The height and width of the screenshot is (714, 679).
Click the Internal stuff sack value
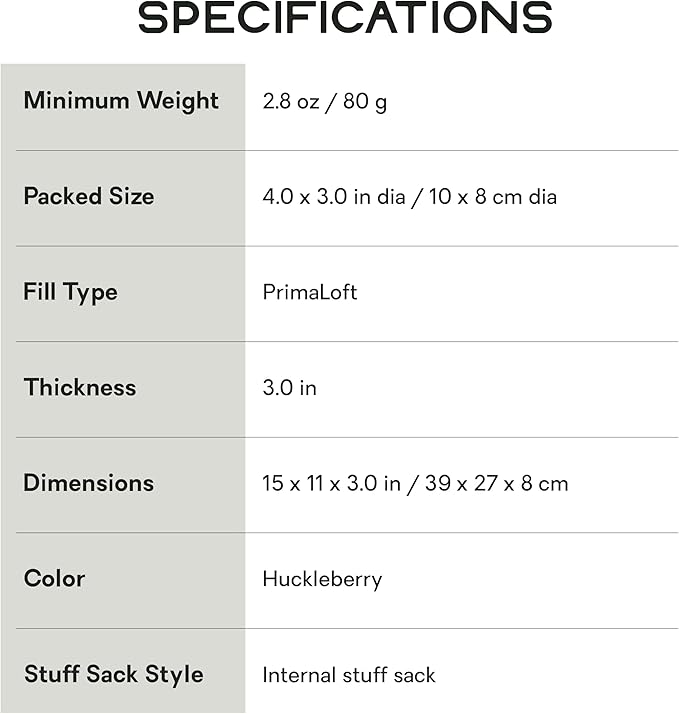click(x=349, y=675)
